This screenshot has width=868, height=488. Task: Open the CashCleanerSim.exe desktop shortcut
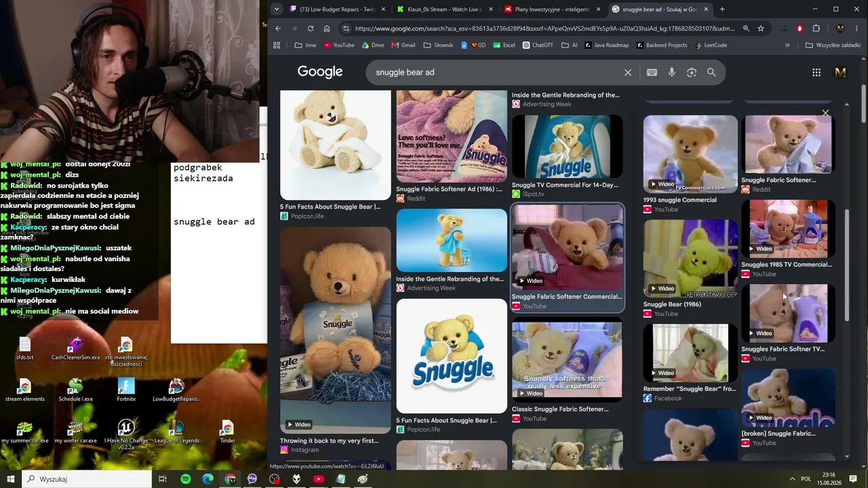[x=75, y=348]
